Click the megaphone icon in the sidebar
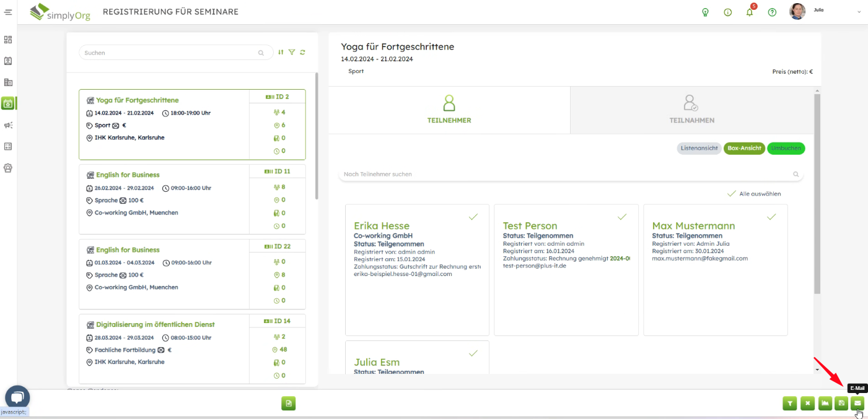The image size is (868, 419). click(8, 125)
